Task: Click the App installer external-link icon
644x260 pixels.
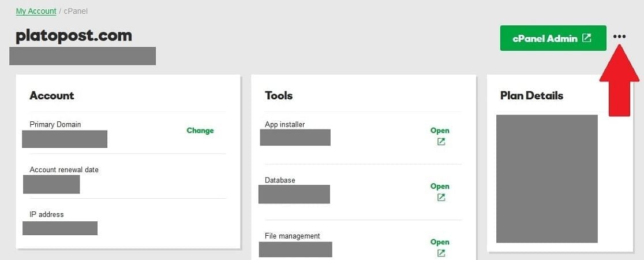Action: click(x=441, y=142)
